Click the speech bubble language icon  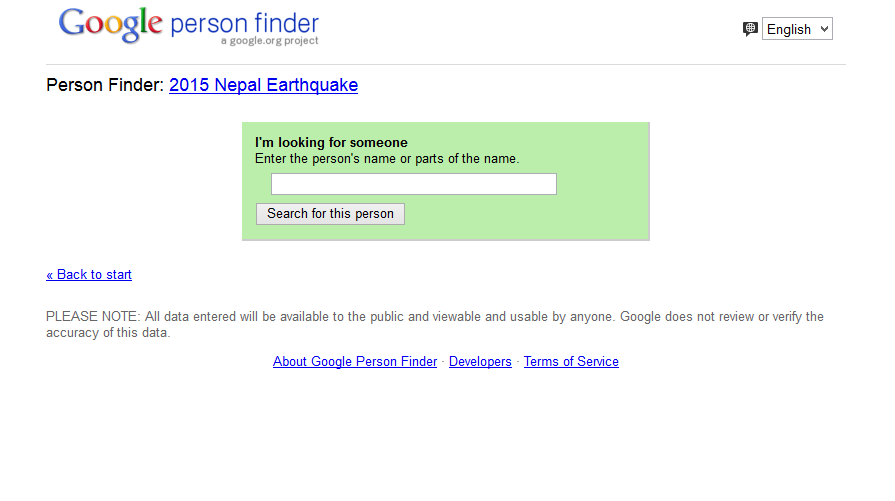(x=750, y=29)
